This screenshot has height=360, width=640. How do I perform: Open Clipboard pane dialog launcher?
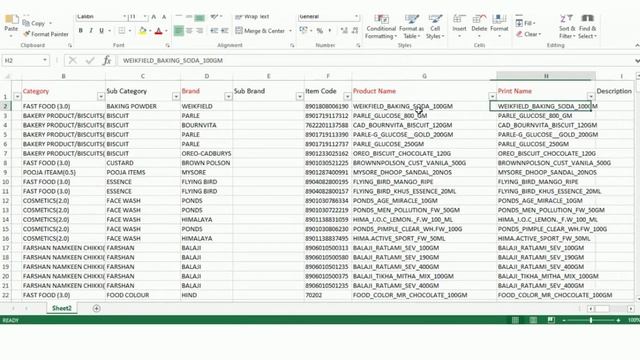70,45
